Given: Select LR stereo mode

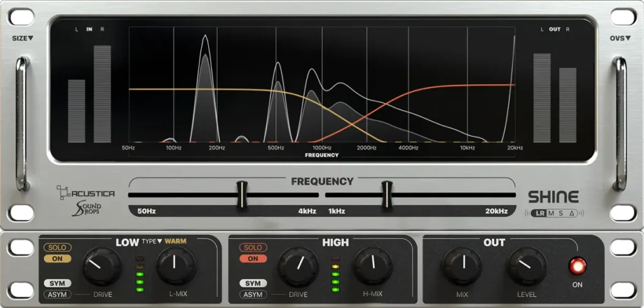Looking at the screenshot, I should pyautogui.click(x=538, y=213).
